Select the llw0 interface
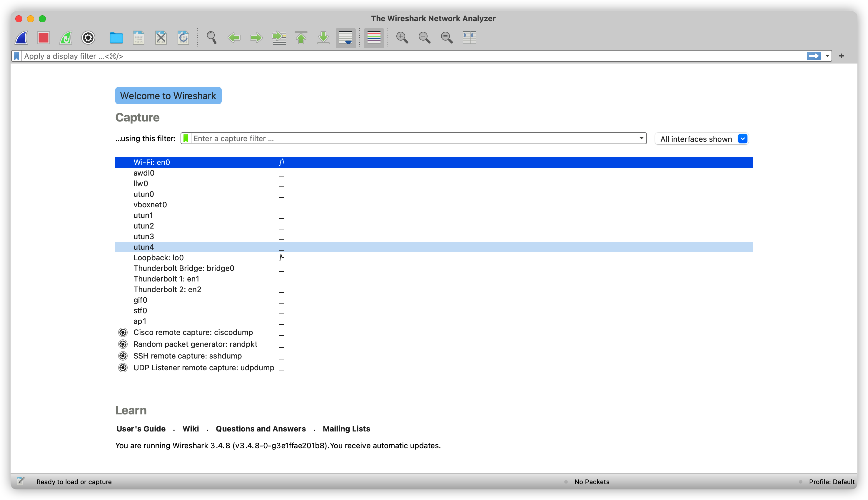 tap(434, 183)
